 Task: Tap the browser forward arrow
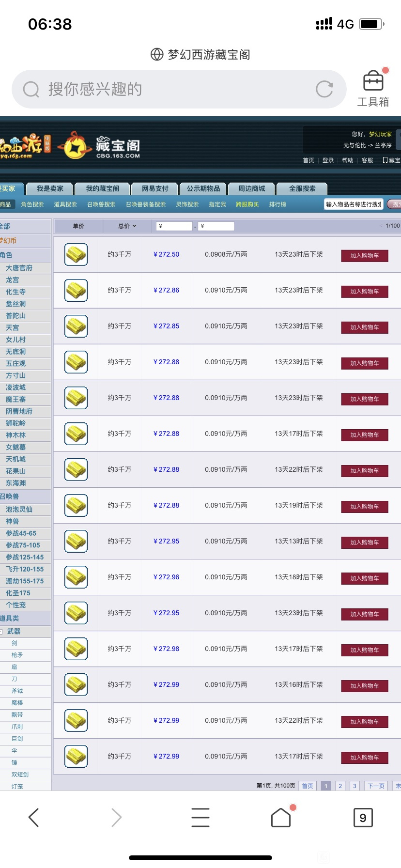pyautogui.click(x=116, y=818)
